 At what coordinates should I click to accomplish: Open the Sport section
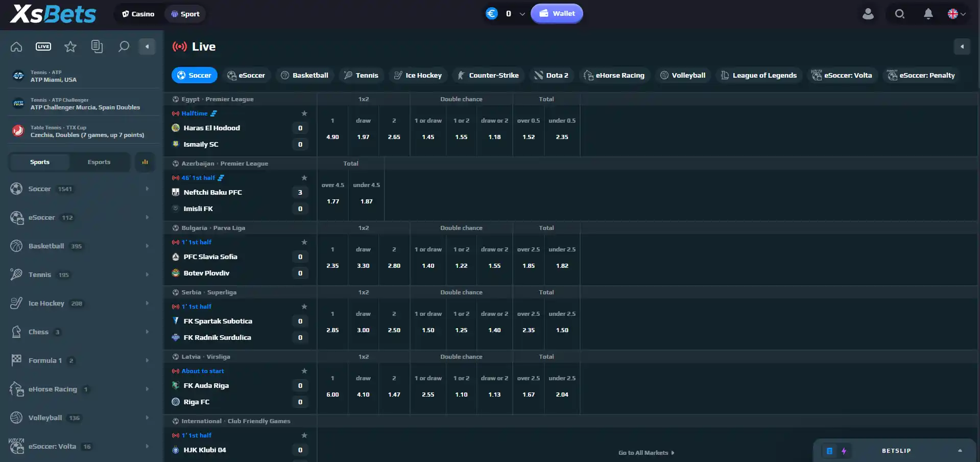[185, 14]
